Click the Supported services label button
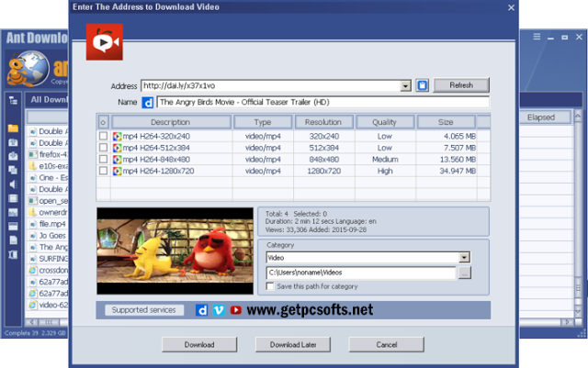This screenshot has width=588, height=368. (144, 310)
